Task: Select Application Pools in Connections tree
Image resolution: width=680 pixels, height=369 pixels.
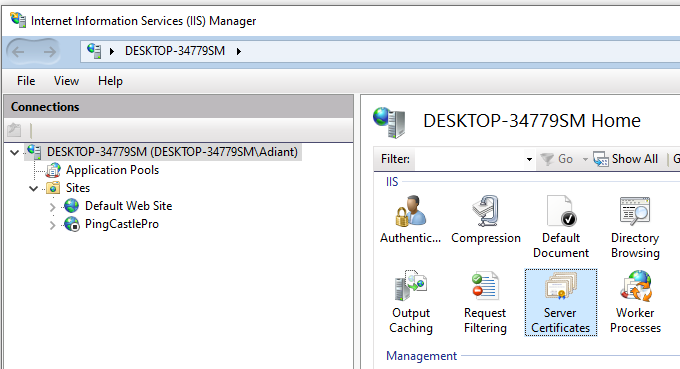Action: [112, 170]
